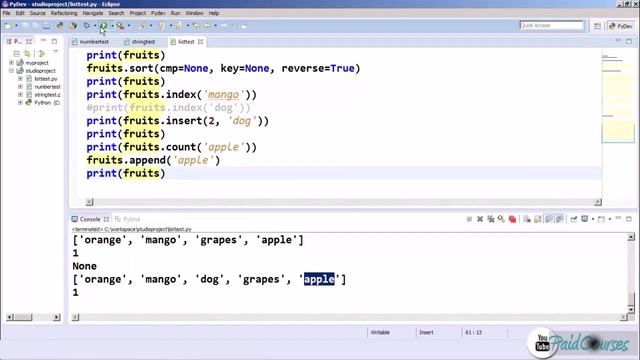The width and height of the screenshot is (640, 360).
Task: Click the fruits.append('apple') code line
Action: 153,160
